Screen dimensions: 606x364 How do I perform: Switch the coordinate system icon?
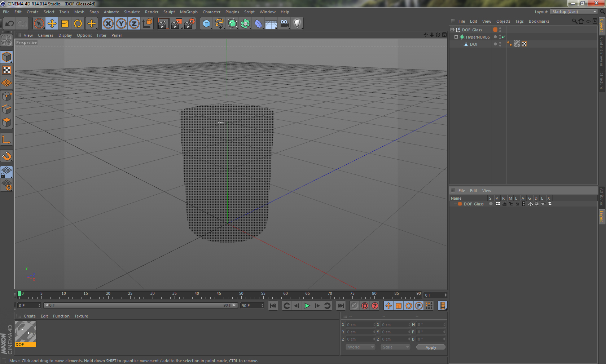click(x=147, y=24)
